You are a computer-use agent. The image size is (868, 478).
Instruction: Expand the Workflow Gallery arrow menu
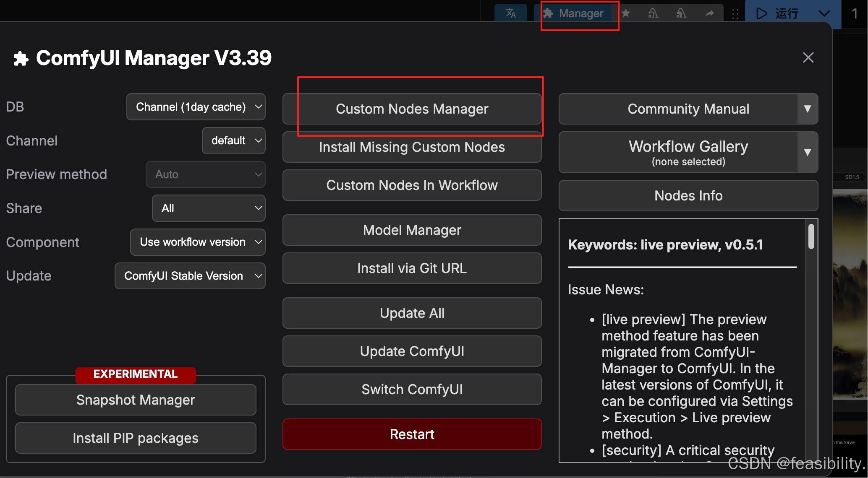807,152
